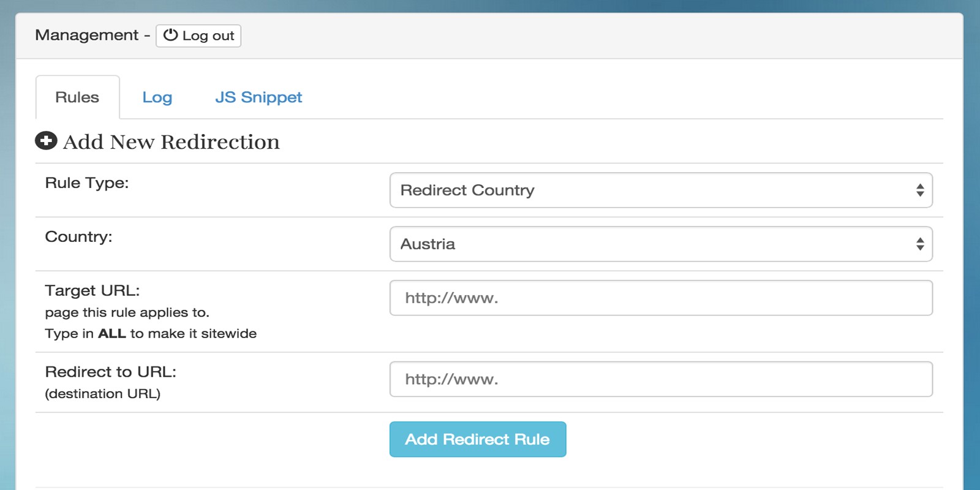Click the Country select up-down arrow icon
Image resolution: width=980 pixels, height=490 pixels.
click(x=920, y=244)
